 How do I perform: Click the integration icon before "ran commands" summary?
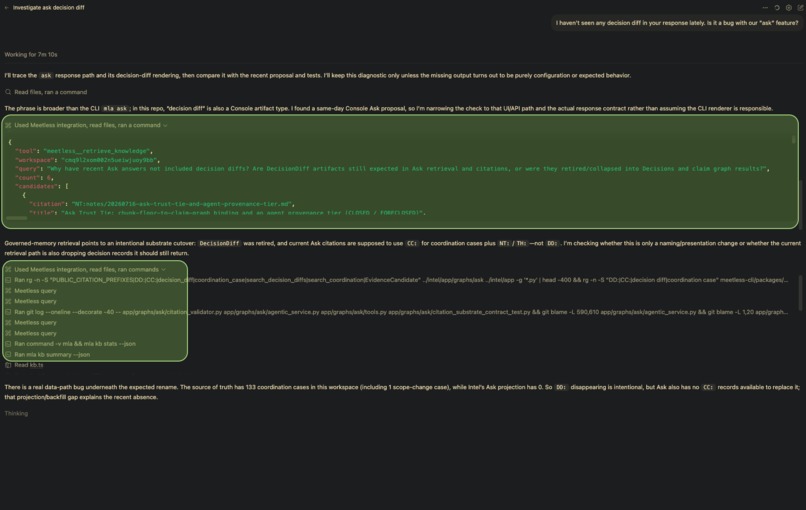pyautogui.click(x=8, y=269)
